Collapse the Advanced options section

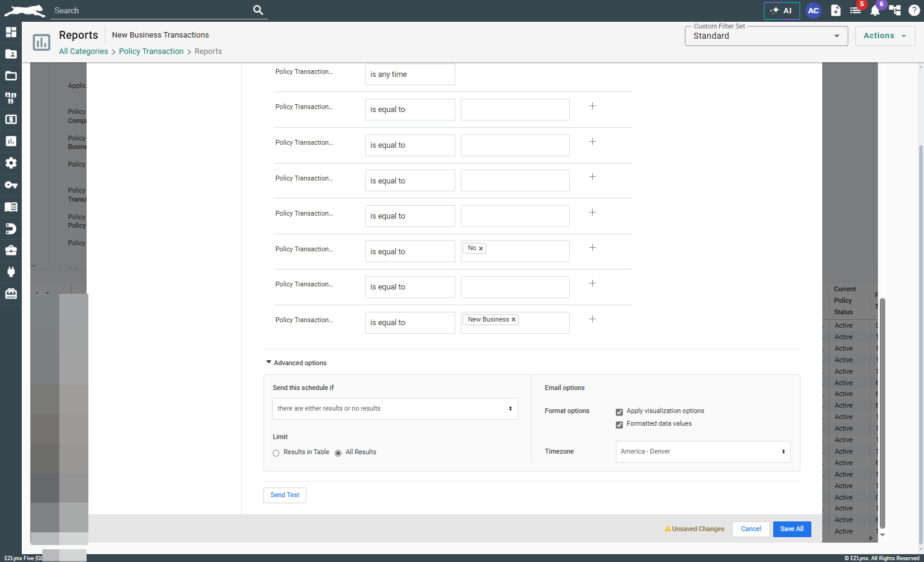pos(297,363)
